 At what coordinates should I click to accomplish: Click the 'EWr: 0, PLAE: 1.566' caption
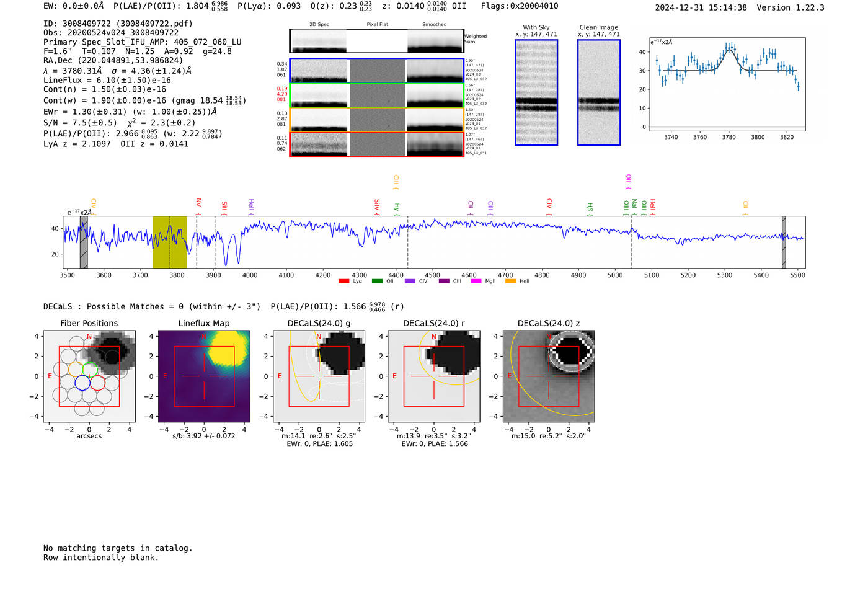pos(434,444)
